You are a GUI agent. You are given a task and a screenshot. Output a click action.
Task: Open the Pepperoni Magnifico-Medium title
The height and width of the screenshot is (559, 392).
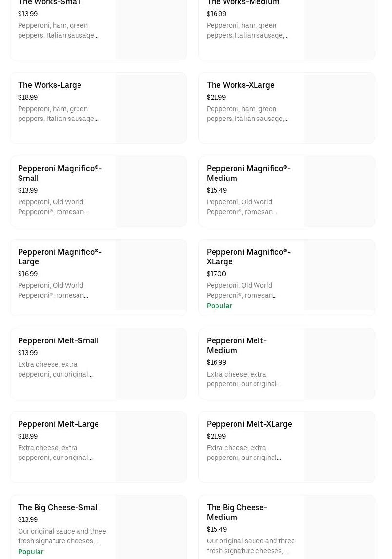pyautogui.click(x=248, y=173)
